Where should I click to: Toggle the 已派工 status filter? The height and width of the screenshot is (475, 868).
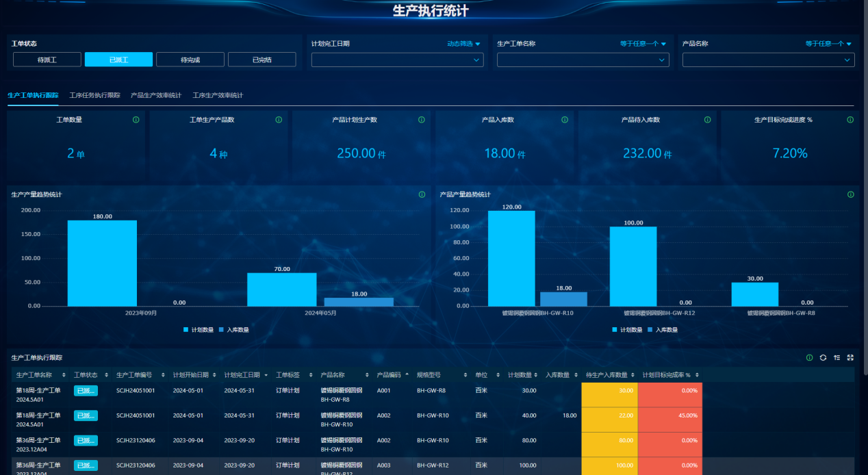(x=118, y=60)
